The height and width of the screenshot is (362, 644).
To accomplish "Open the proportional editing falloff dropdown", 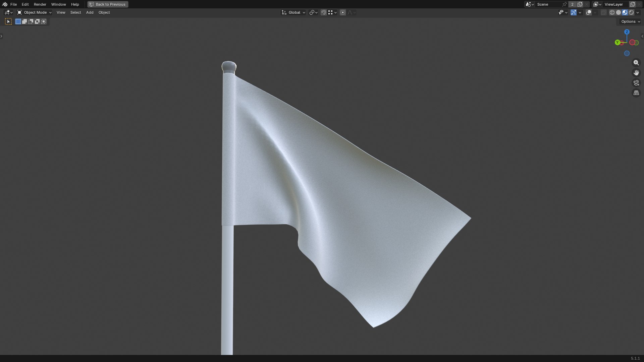I will click(x=352, y=12).
